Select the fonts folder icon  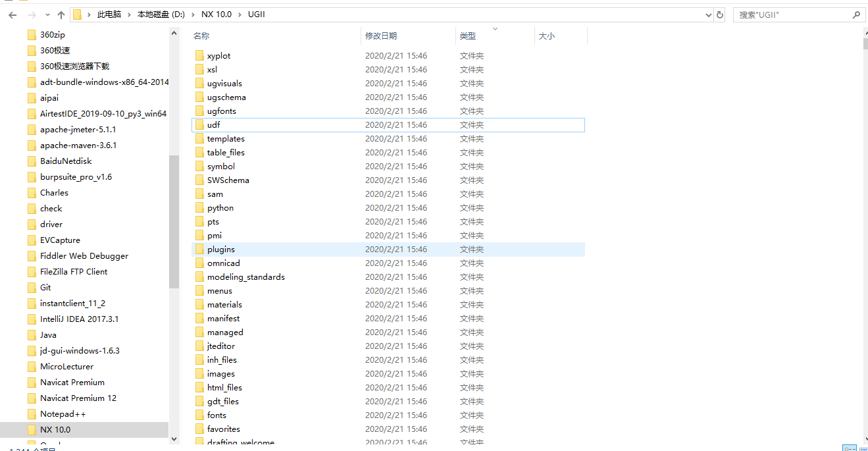coord(200,415)
